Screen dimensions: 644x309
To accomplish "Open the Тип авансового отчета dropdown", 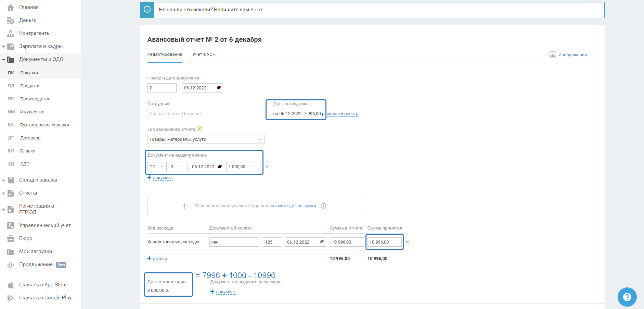I will coord(206,139).
